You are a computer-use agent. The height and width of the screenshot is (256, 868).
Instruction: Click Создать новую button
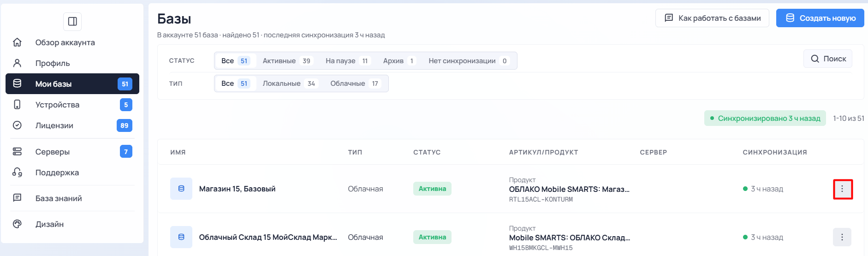(x=820, y=18)
